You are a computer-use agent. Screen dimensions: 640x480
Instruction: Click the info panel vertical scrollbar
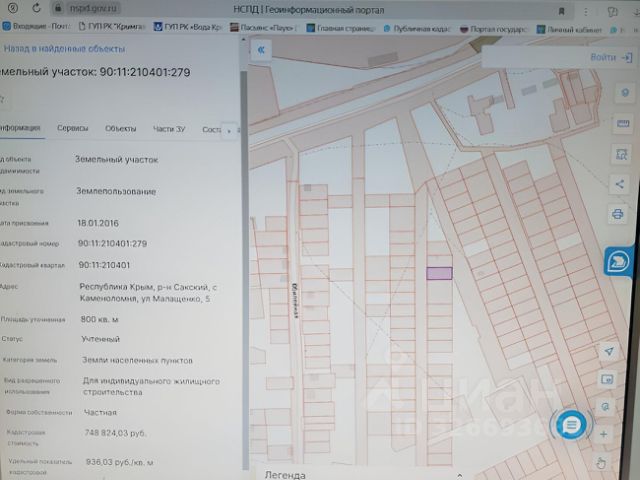click(x=244, y=269)
